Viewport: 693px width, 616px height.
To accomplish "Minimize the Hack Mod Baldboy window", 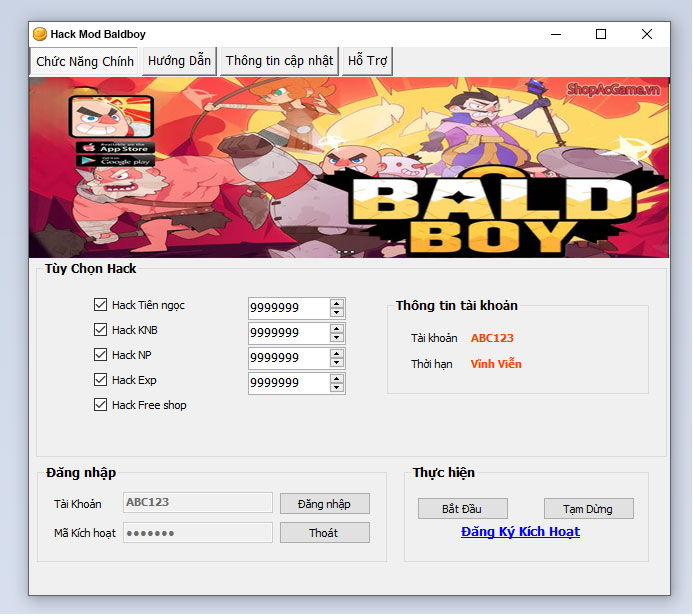I will click(x=556, y=34).
